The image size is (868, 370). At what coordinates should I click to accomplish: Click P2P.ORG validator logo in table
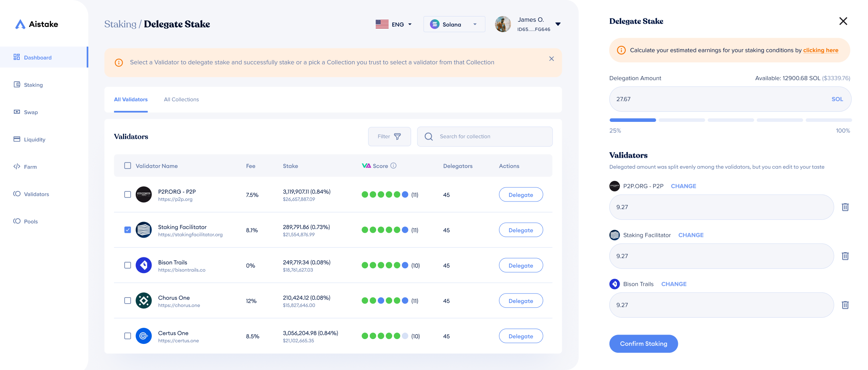[x=143, y=195]
